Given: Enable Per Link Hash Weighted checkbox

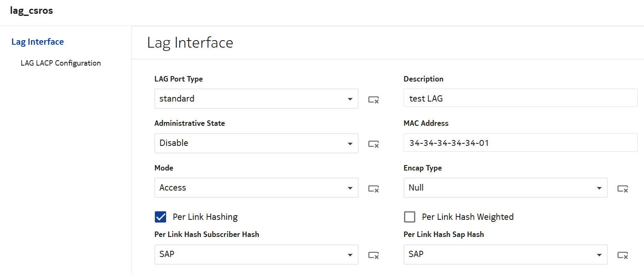Looking at the screenshot, I should [410, 217].
